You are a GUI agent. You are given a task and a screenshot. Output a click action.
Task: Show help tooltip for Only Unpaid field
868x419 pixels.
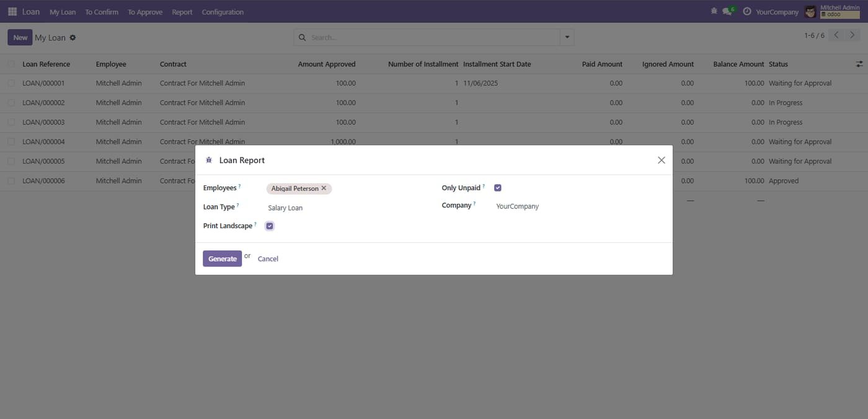point(484,186)
